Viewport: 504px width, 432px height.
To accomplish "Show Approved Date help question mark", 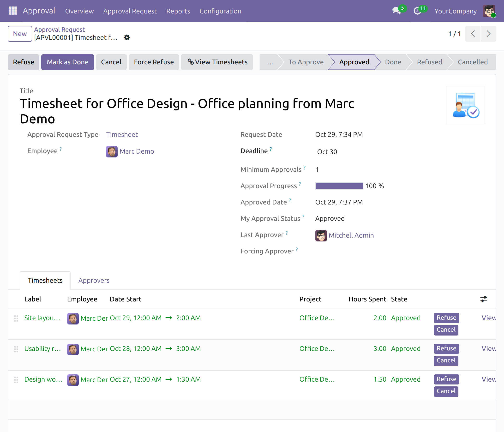I will point(290,200).
